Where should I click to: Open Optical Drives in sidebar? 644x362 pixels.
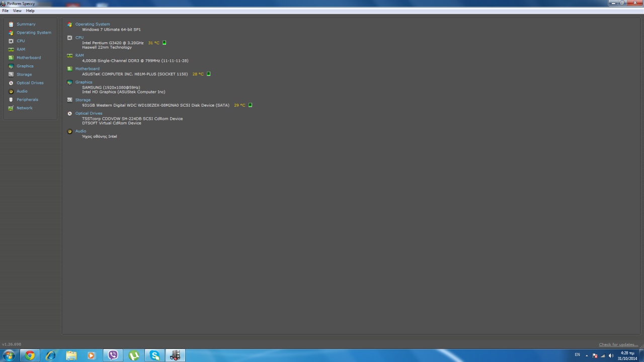30,83
